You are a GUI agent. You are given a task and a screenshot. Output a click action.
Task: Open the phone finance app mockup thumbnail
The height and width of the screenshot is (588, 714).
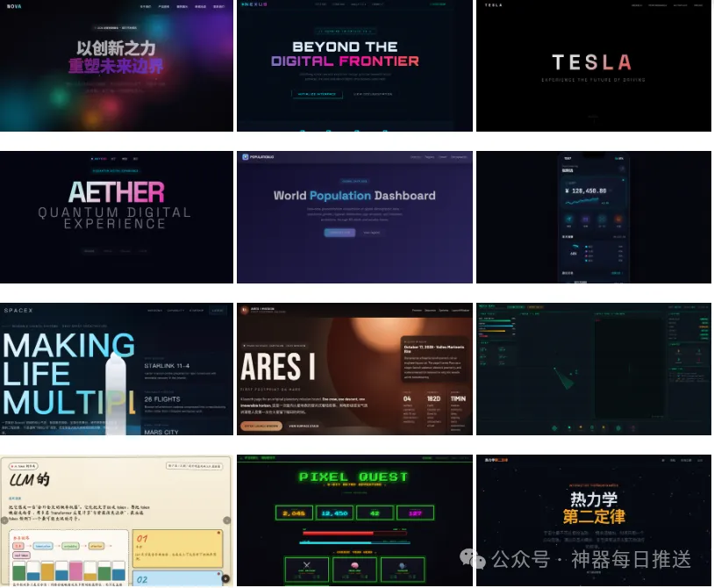tap(594, 218)
